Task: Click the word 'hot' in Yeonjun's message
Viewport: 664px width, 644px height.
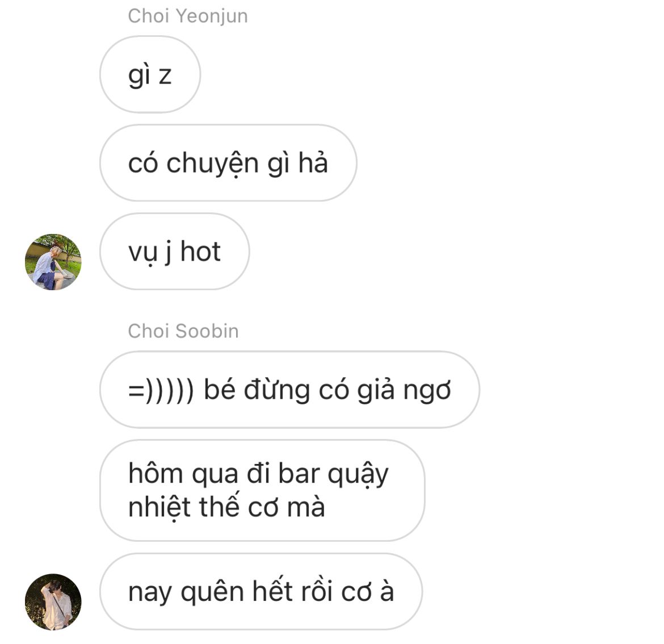Action: pos(200,252)
